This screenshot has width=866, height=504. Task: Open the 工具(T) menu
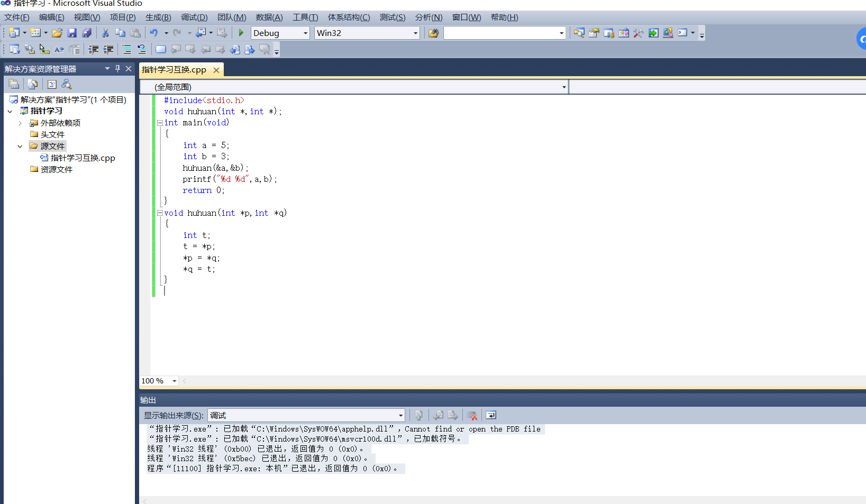coord(305,17)
